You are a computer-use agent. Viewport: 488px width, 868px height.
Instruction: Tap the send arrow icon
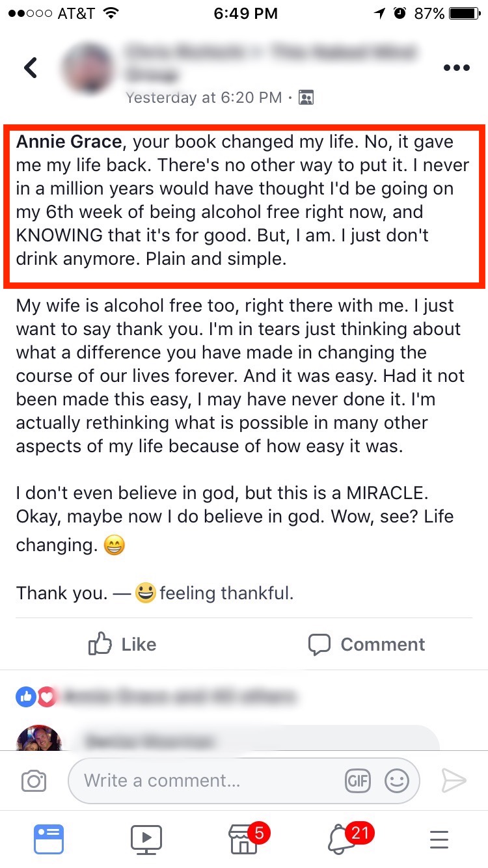[454, 780]
